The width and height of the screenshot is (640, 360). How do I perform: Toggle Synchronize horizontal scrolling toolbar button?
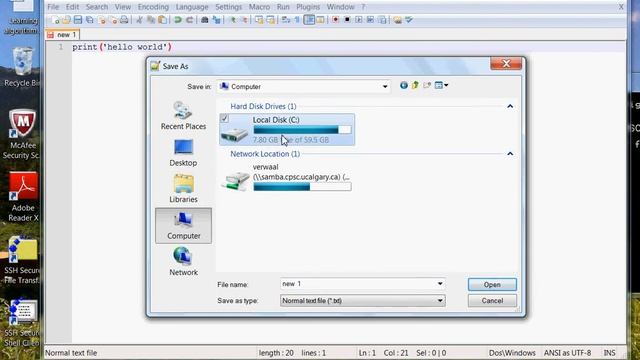(270, 20)
